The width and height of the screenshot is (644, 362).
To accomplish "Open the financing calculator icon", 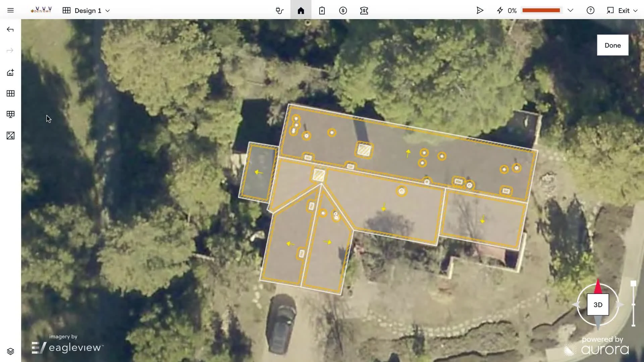I will 364,10.
